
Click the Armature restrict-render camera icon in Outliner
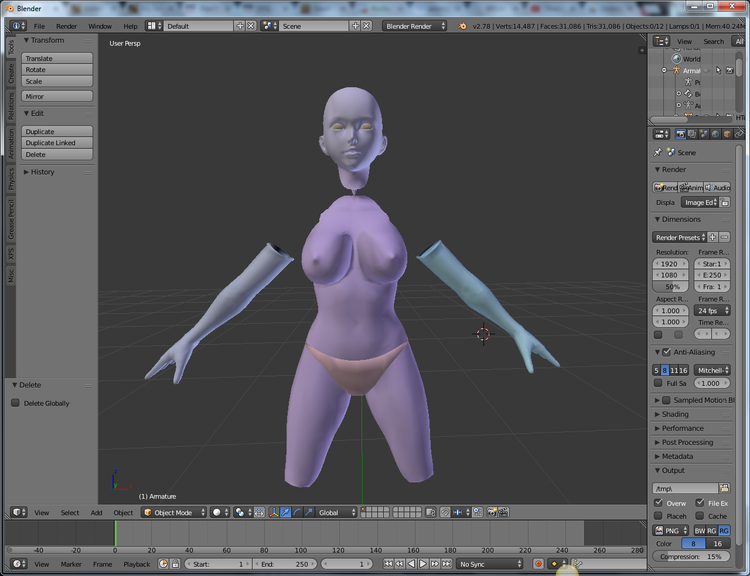click(729, 70)
